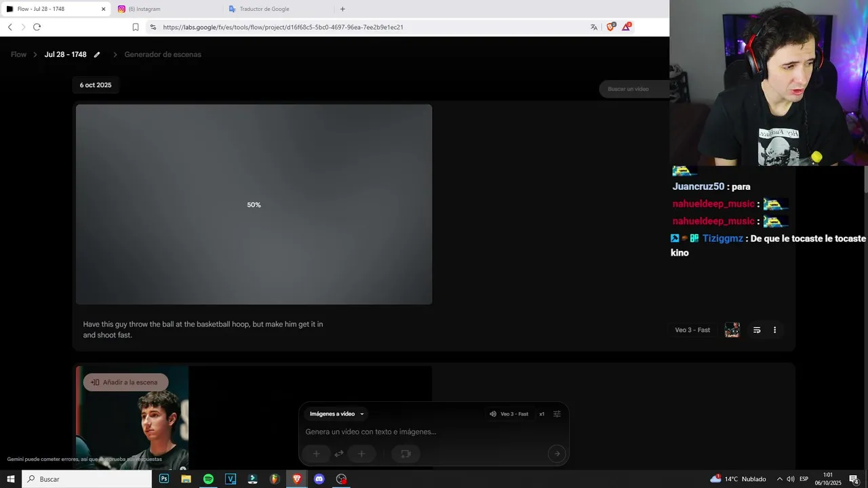Click Tiziggmz username in chat overlay
The width and height of the screenshot is (868, 488).
tap(722, 239)
